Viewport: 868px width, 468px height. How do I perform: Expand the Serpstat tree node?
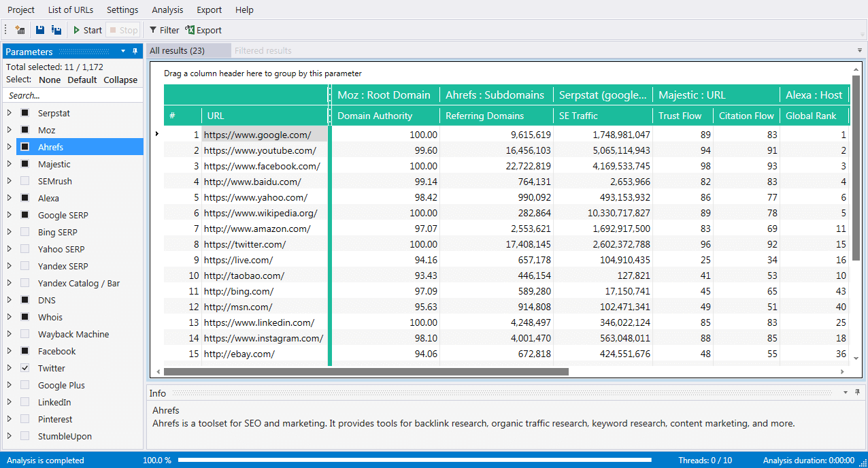10,113
